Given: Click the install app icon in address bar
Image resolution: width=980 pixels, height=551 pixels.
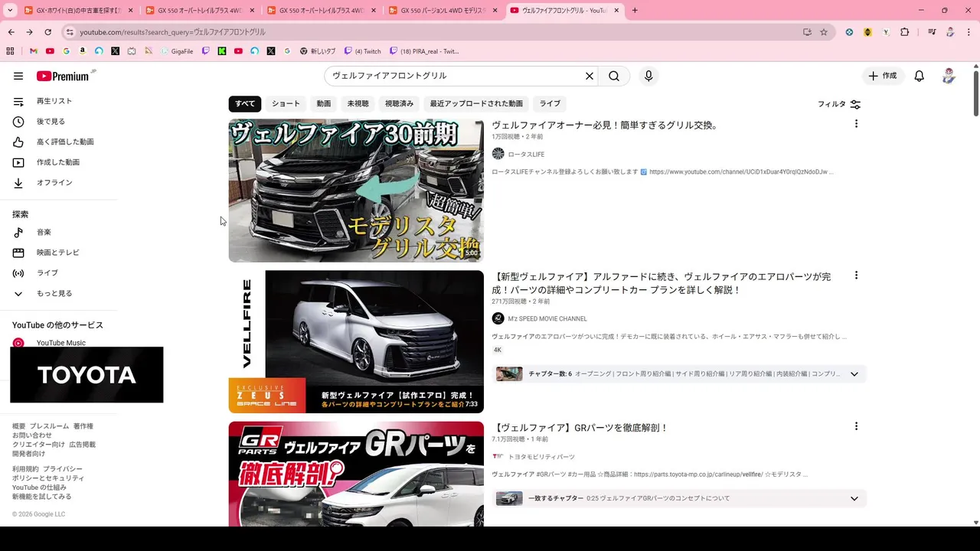Looking at the screenshot, I should 807,32.
